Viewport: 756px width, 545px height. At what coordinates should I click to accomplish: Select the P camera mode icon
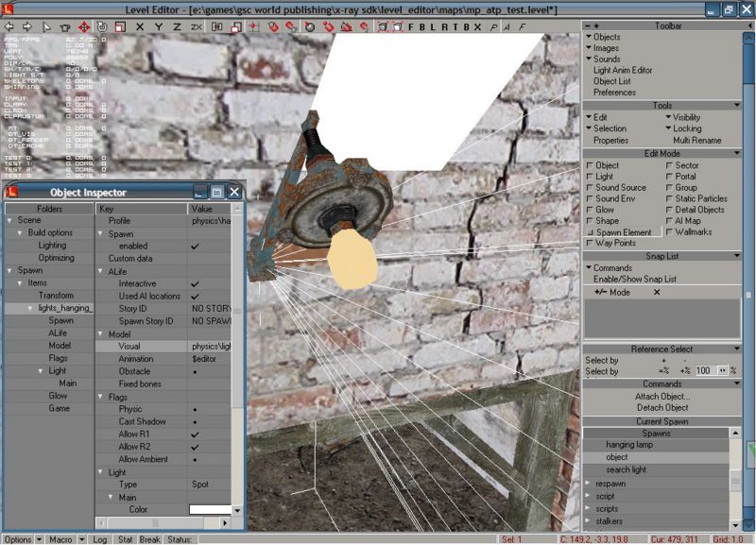(493, 27)
